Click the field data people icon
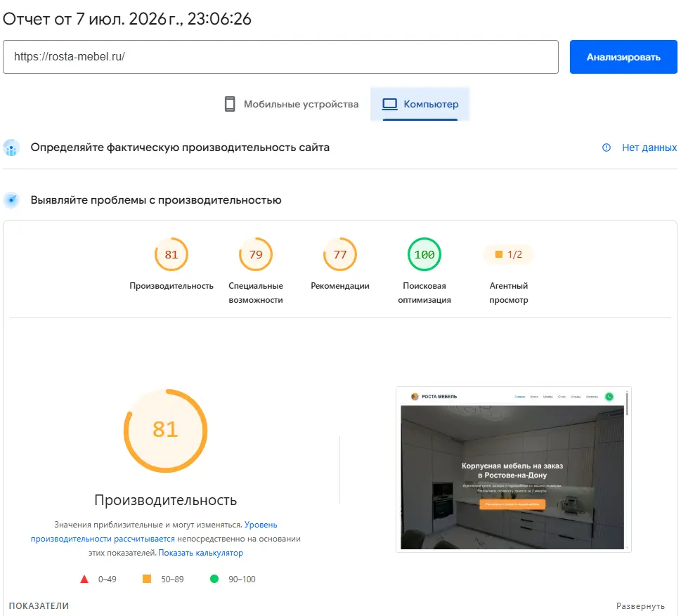This screenshot has height=616, width=681. coord(11,148)
